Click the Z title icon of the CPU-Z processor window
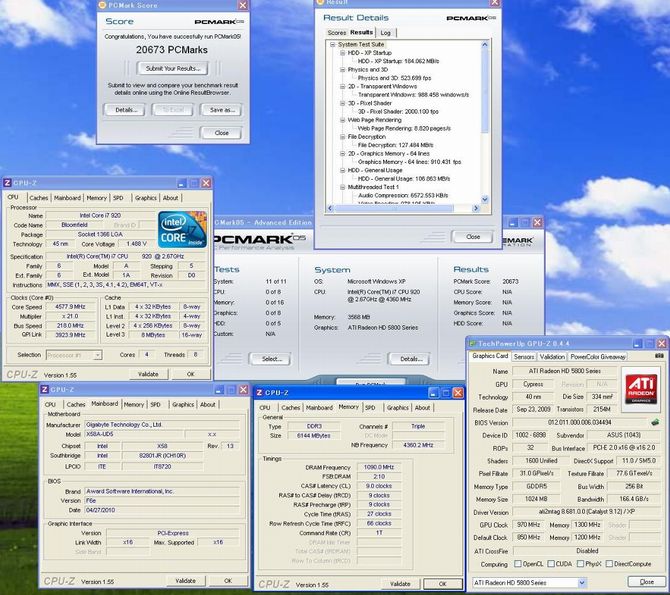 tap(7, 183)
